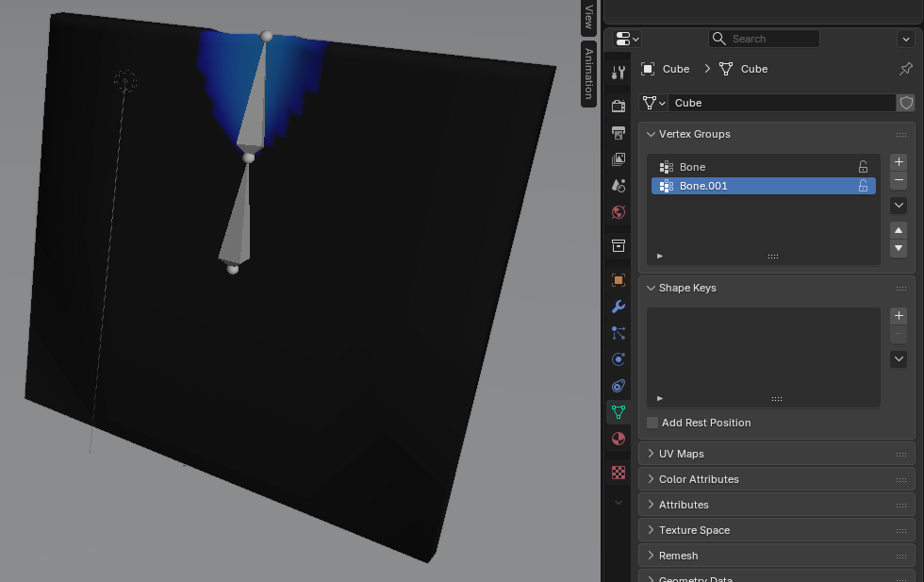Toggle fake user shield for Cube mesh

pyautogui.click(x=906, y=103)
